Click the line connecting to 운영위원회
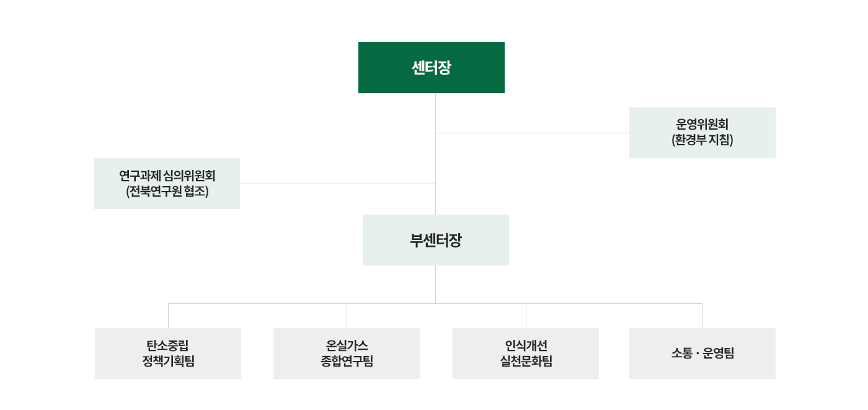 click(533, 133)
